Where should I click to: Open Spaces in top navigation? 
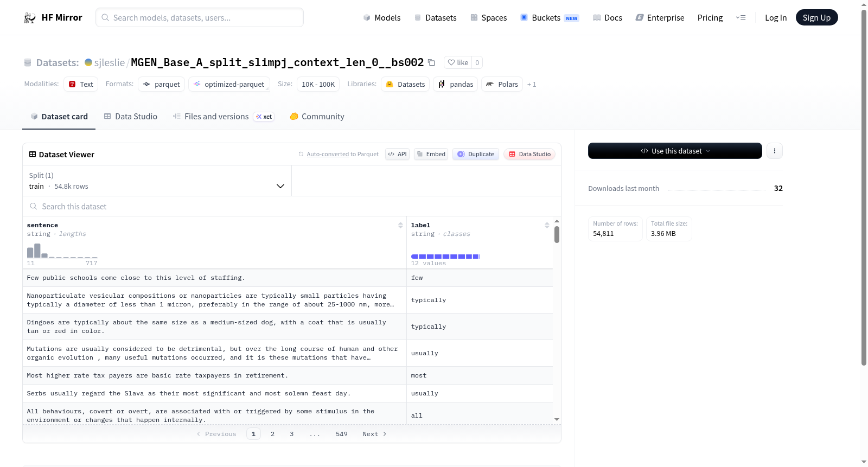(x=488, y=17)
